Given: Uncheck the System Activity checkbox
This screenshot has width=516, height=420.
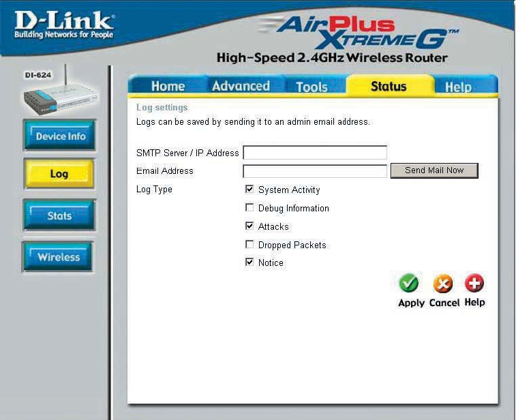Looking at the screenshot, I should pyautogui.click(x=249, y=189).
